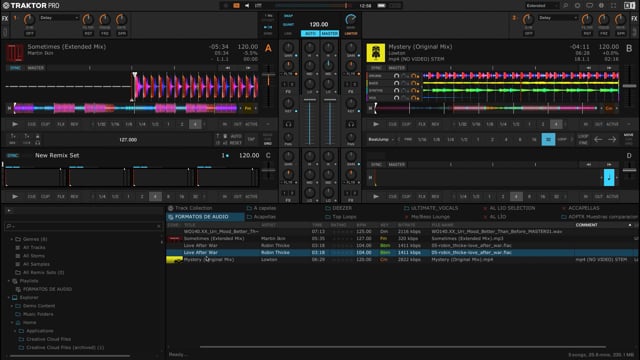Toggle QUANT mode in master panel
The height and width of the screenshot is (360, 640).
point(288,24)
